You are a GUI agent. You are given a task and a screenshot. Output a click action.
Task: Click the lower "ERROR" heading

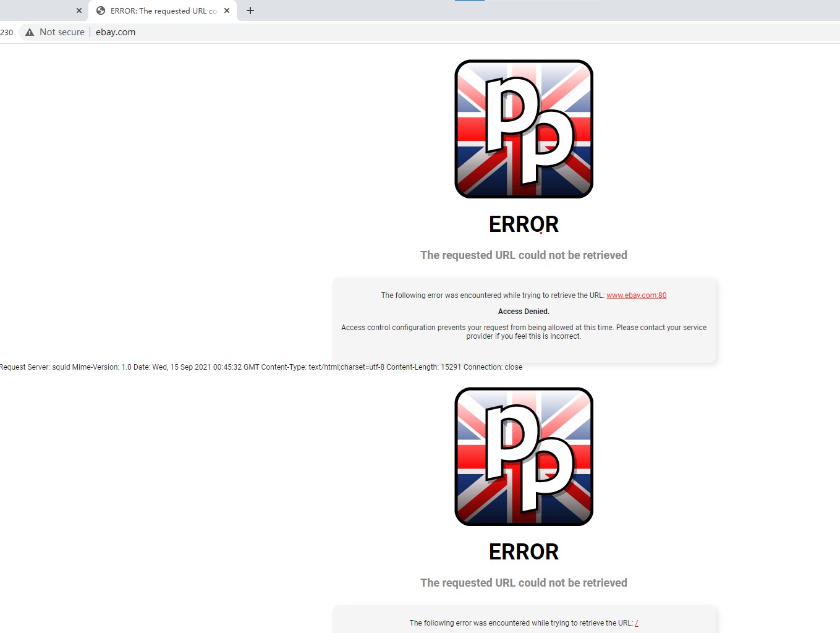pyautogui.click(x=524, y=552)
